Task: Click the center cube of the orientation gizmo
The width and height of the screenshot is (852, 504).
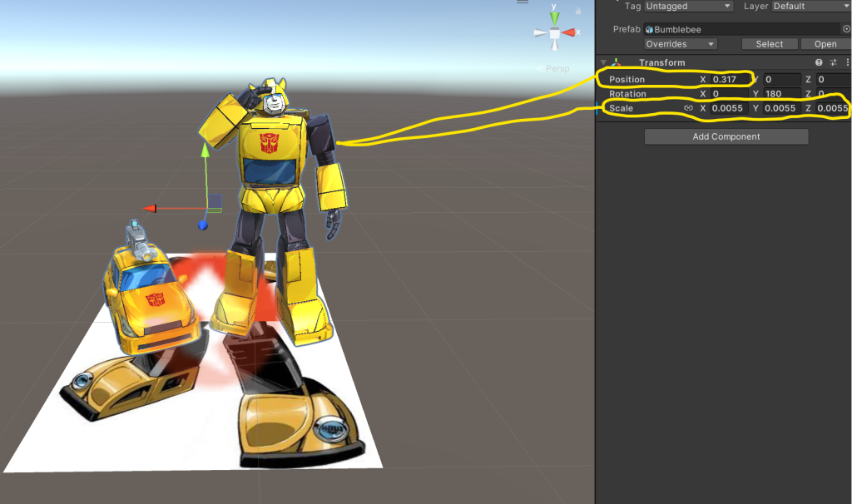Action: pos(554,33)
